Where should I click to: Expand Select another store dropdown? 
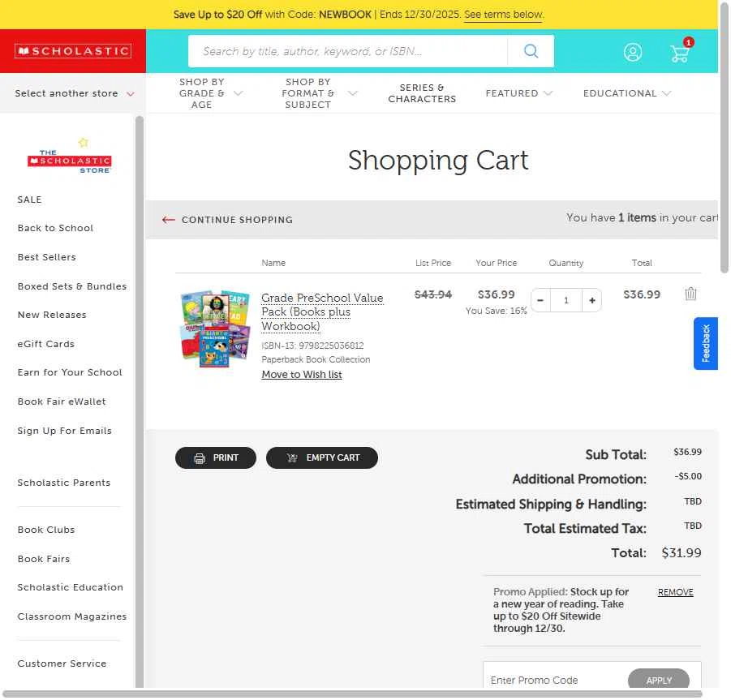(x=74, y=93)
